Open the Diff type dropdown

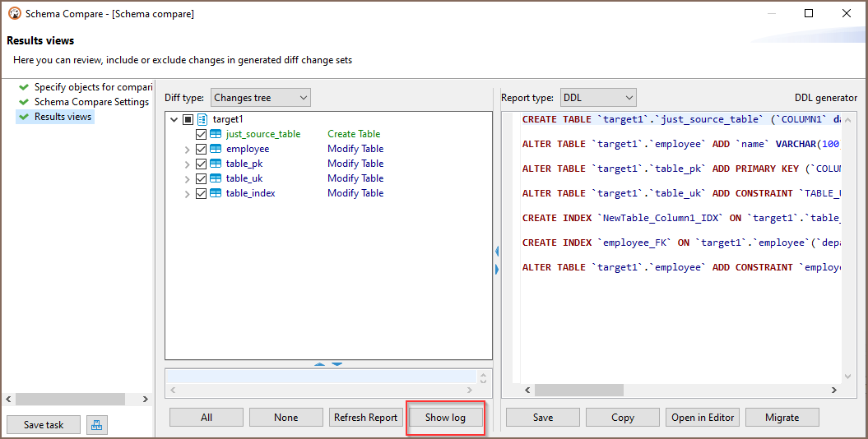(260, 98)
